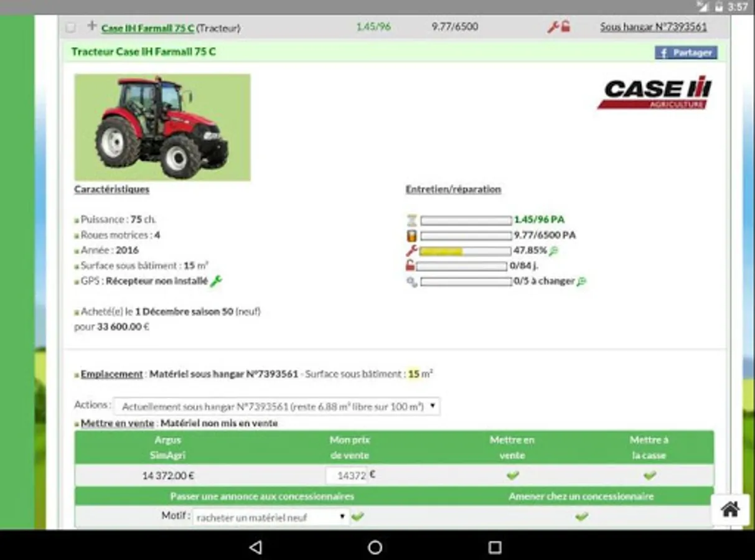Tap the Android recent apps square button
Screen dimensions: 755x560
coord(495,547)
